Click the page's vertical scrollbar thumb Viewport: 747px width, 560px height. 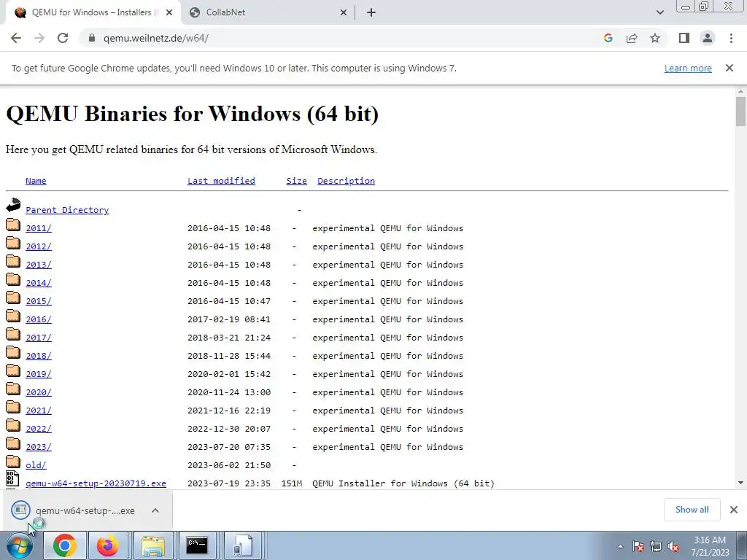pos(740,112)
